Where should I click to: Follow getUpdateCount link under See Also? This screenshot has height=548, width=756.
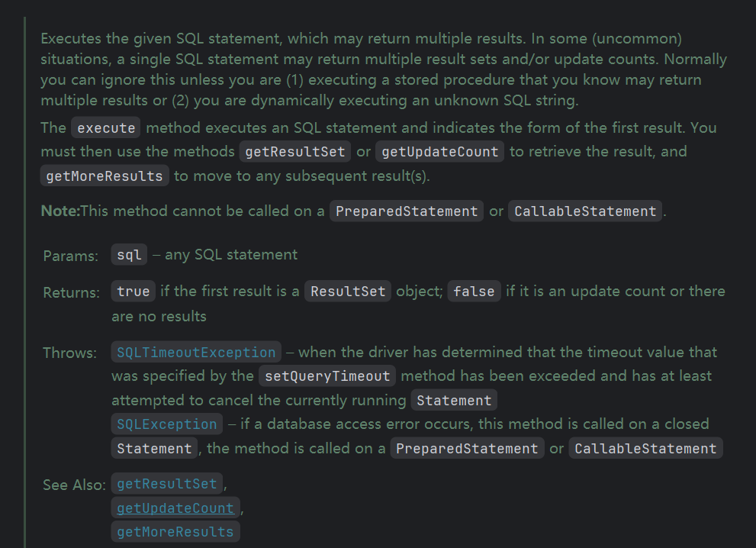point(175,508)
